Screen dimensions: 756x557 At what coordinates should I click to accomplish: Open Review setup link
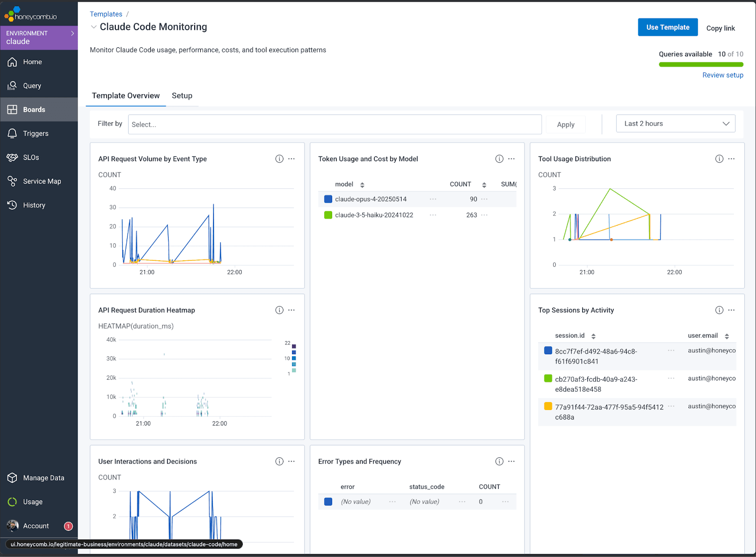pyautogui.click(x=722, y=75)
